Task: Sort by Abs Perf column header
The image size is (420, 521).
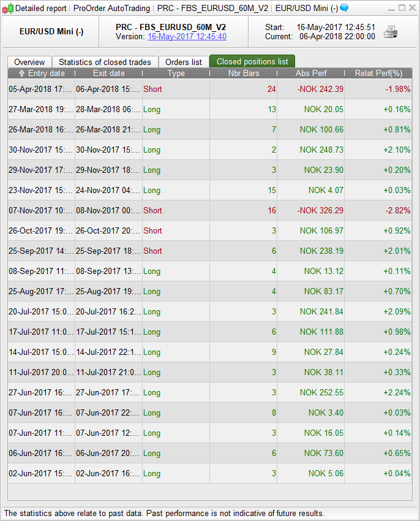Action: click(310, 74)
